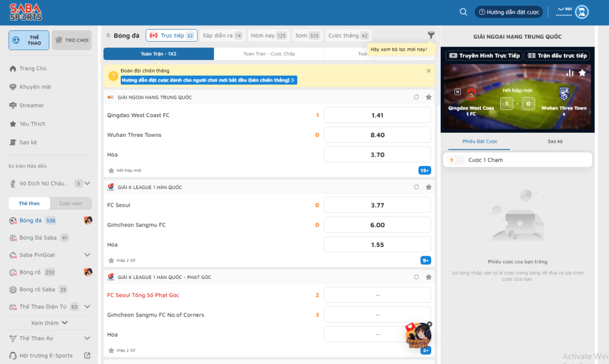Bet on draw at 3.70
Image resolution: width=609 pixels, height=364 pixels.
point(377,155)
